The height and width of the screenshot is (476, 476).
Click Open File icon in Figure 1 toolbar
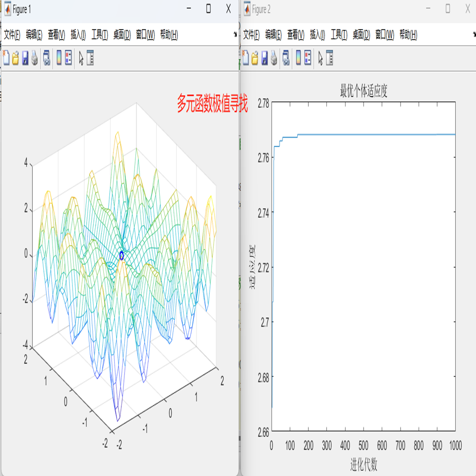pos(16,58)
